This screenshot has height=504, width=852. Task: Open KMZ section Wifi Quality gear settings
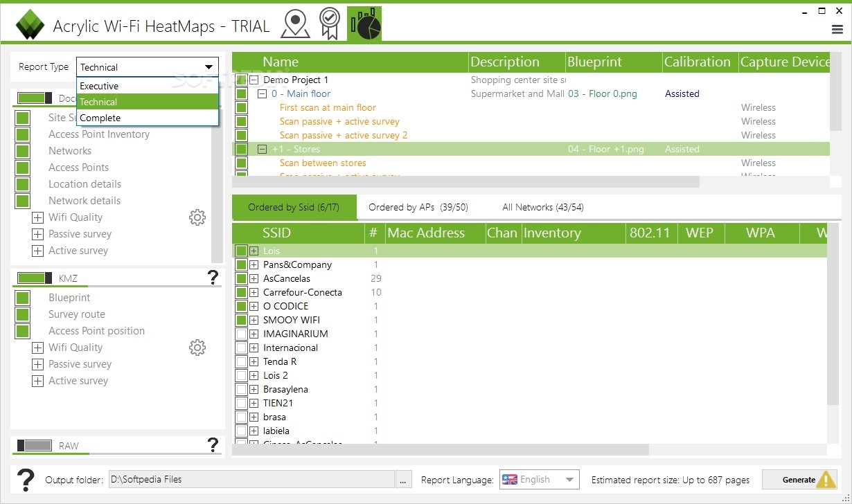point(197,348)
